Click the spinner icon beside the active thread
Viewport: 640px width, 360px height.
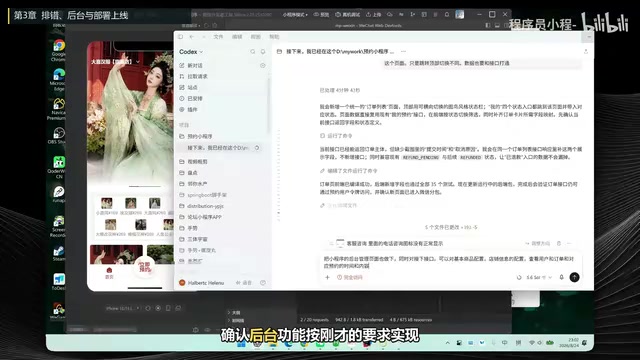(x=257, y=148)
